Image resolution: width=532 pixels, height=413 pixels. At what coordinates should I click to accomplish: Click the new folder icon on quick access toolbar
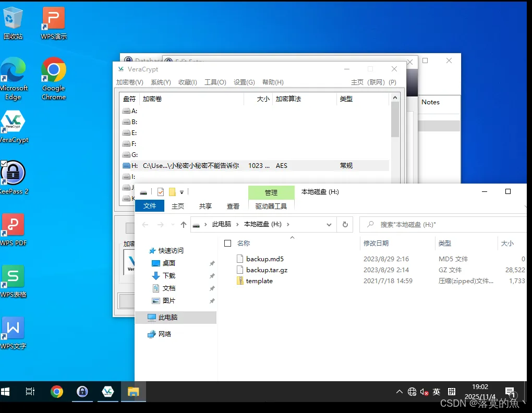[x=173, y=192]
